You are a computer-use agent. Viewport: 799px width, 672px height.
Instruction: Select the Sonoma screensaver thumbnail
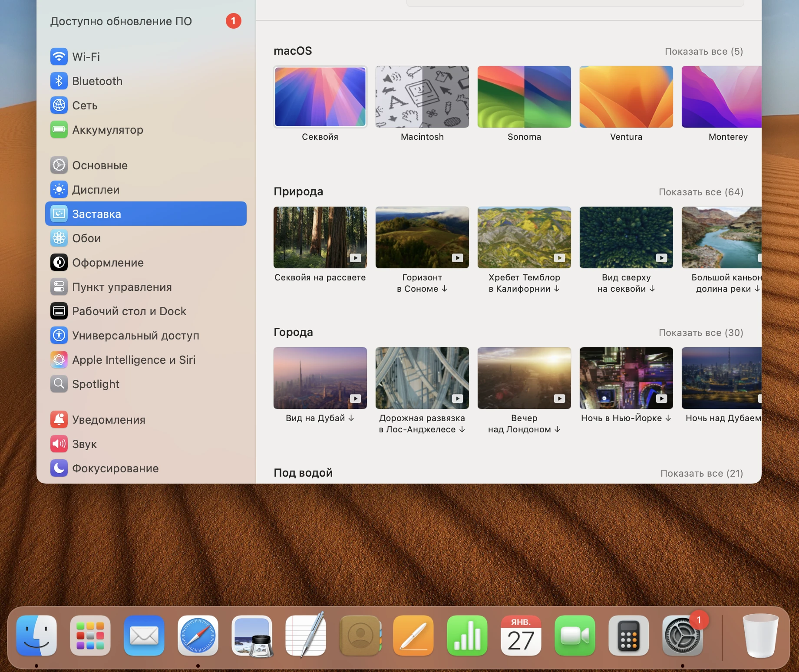524,97
